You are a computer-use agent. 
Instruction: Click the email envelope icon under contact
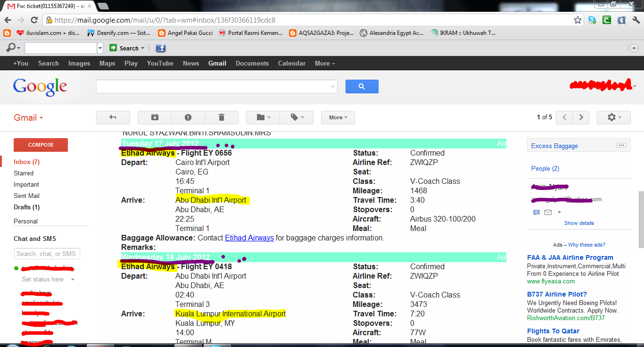tap(547, 213)
